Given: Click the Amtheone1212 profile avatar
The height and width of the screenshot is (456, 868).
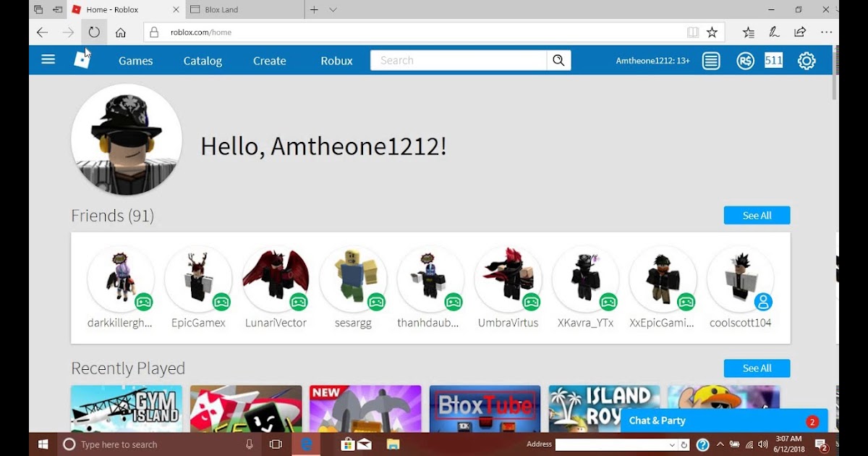Looking at the screenshot, I should click(x=127, y=139).
